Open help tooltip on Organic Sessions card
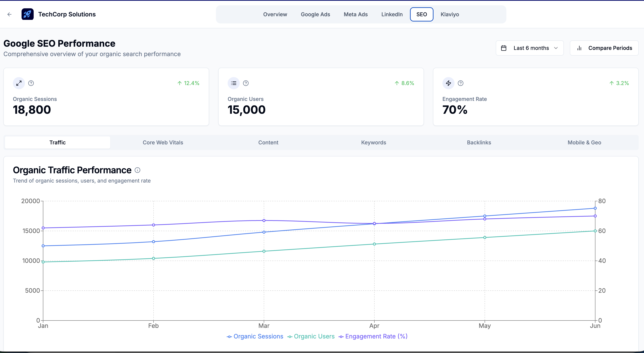 (x=31, y=83)
